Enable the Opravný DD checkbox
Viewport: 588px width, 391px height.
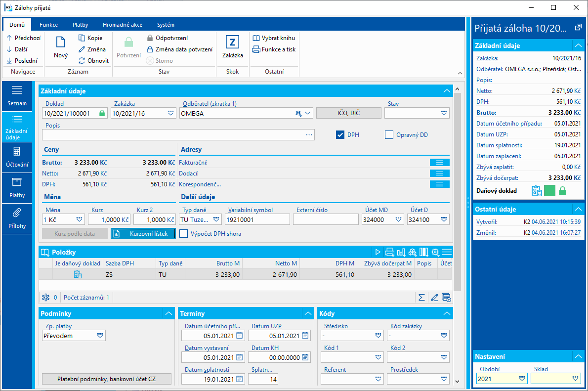(389, 135)
